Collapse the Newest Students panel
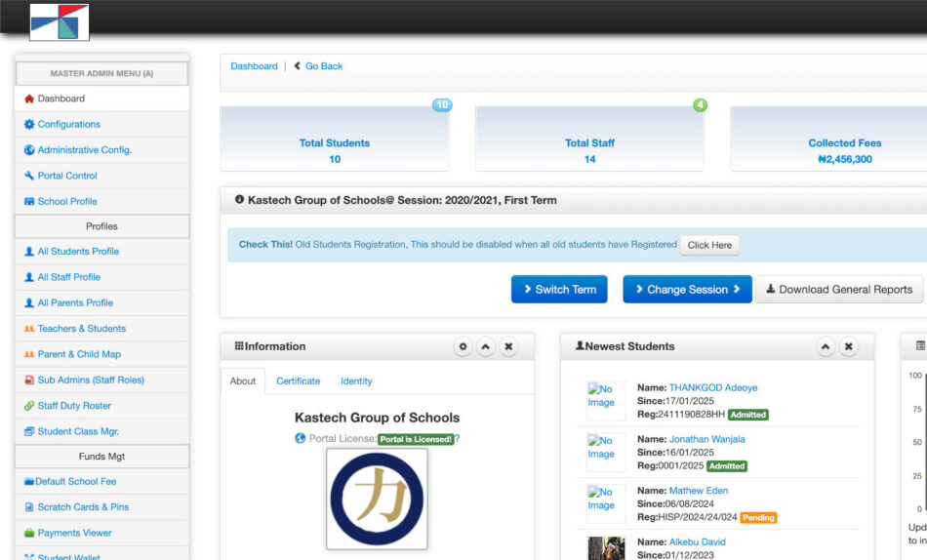The height and width of the screenshot is (560, 927). click(x=826, y=346)
